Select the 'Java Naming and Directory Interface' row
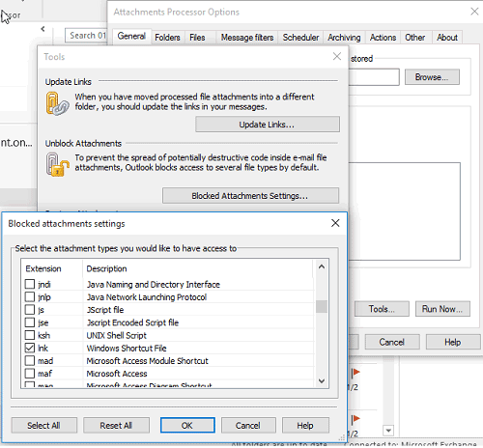Viewport: 483px width, 448px height. [167, 284]
